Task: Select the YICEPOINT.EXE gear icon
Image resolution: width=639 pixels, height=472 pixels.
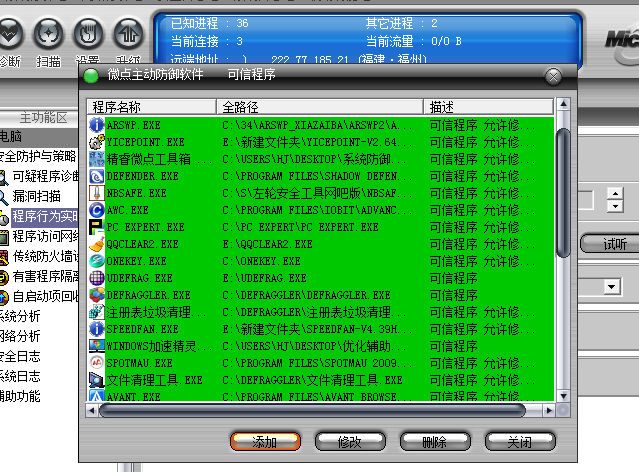Action: click(x=97, y=142)
